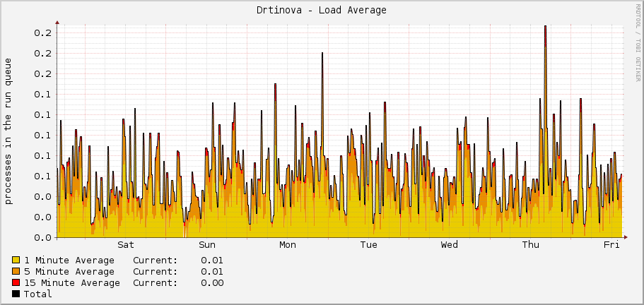644x305 pixels.
Task: Click the 'Sat' x-axis label
Action: pyautogui.click(x=126, y=245)
